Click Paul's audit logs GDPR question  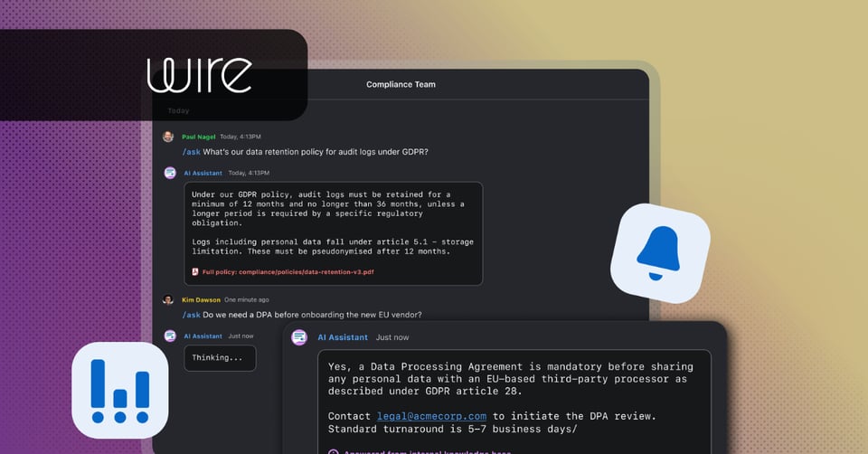(x=316, y=152)
